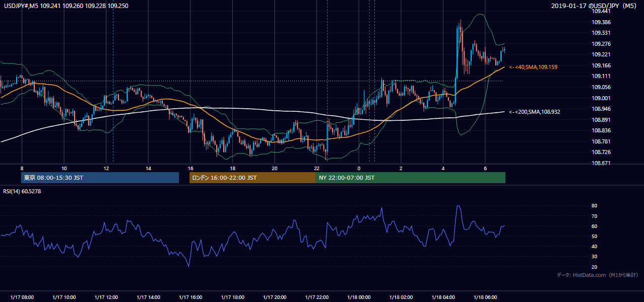The width and height of the screenshot is (644, 302).
Task: Click RSI scale value 30
Action: [595, 257]
